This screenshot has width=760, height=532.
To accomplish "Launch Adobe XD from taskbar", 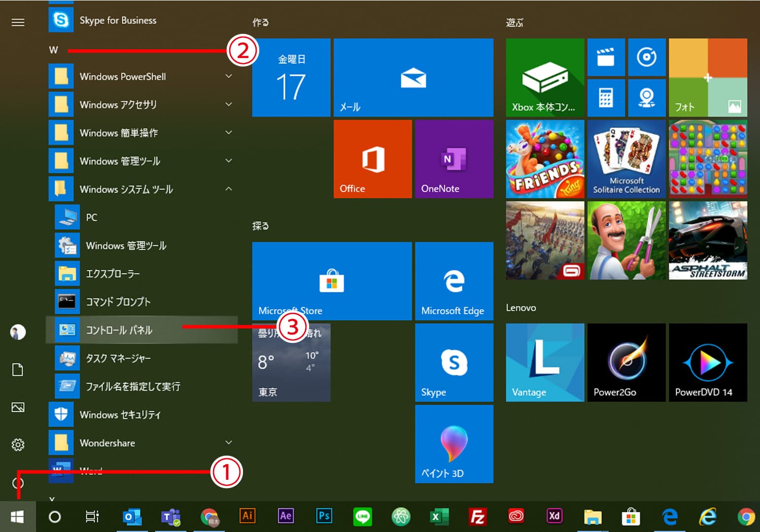I will pyautogui.click(x=554, y=516).
